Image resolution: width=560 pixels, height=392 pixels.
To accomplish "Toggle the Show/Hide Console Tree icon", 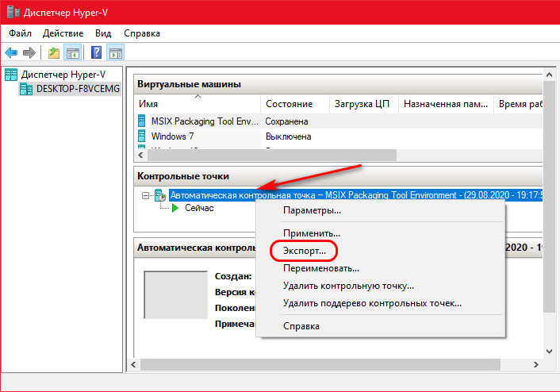I will pyautogui.click(x=73, y=53).
